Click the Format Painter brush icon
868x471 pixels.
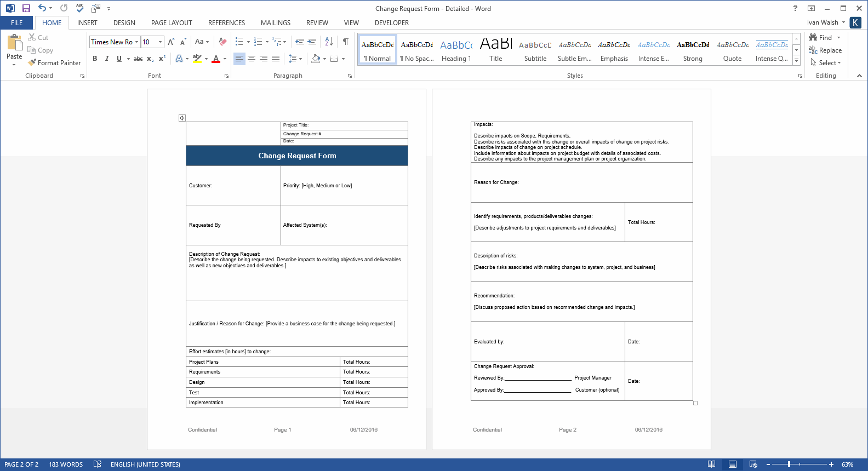click(32, 62)
